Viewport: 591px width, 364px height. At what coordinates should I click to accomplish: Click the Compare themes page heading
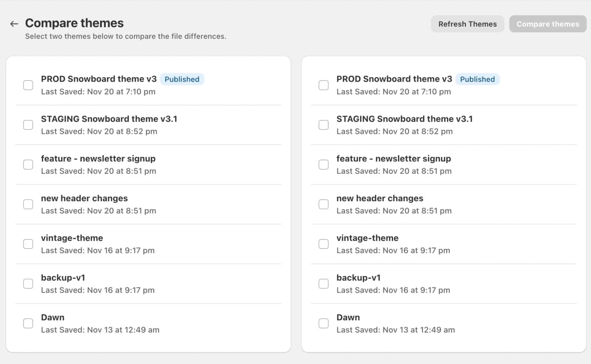click(74, 23)
